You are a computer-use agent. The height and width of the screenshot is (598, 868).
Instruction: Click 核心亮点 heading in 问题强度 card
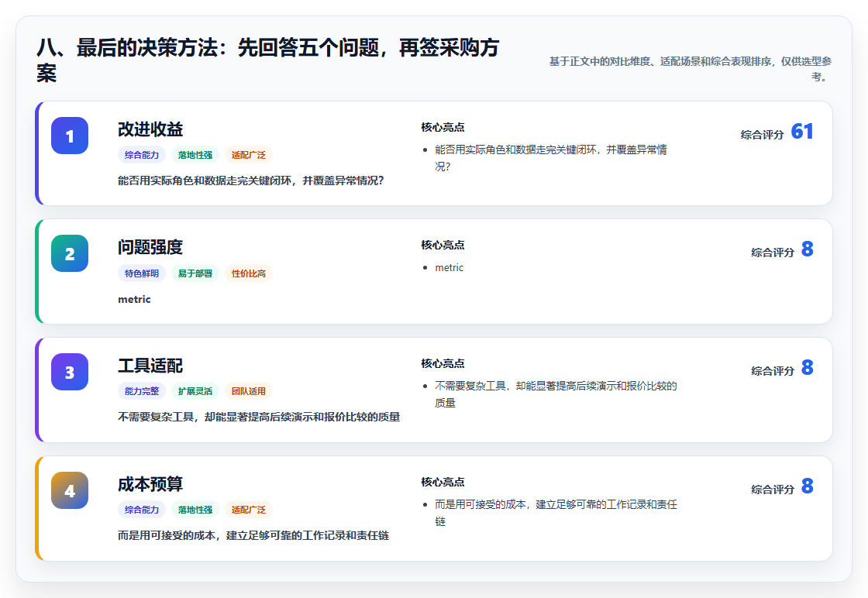(443, 245)
